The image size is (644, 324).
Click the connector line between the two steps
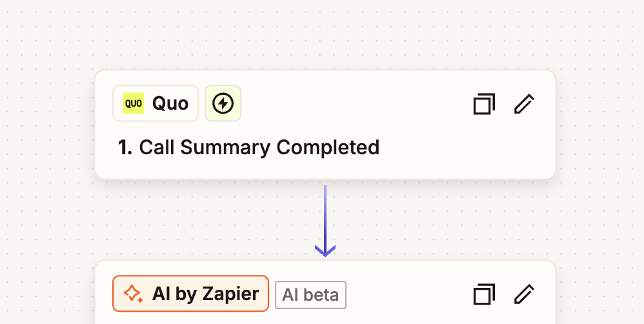325,213
